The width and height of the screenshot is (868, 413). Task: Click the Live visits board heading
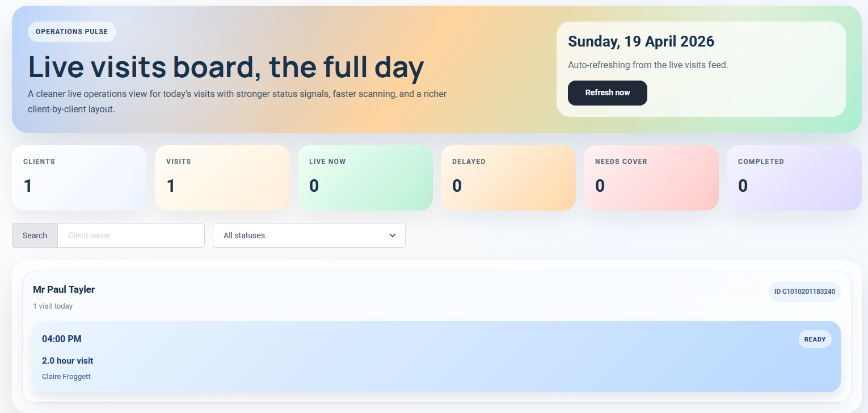pos(226,67)
